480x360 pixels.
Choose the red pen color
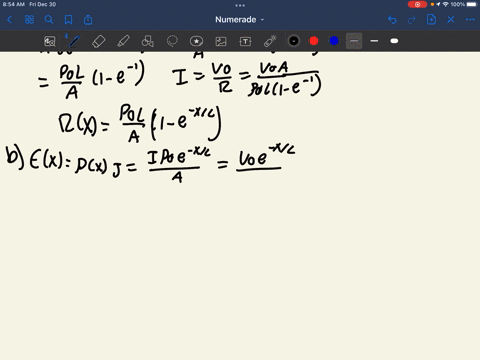[x=314, y=41]
